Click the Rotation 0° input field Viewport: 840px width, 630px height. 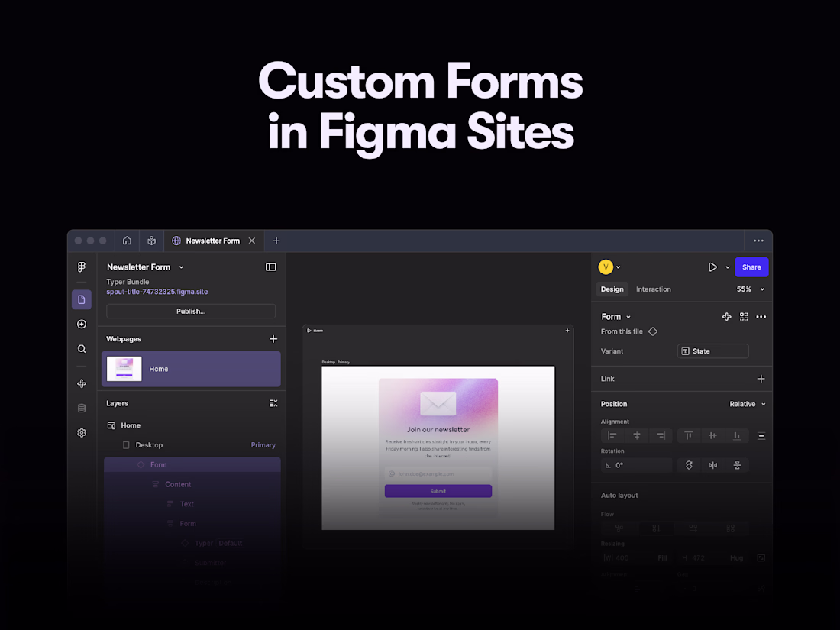tap(636, 466)
